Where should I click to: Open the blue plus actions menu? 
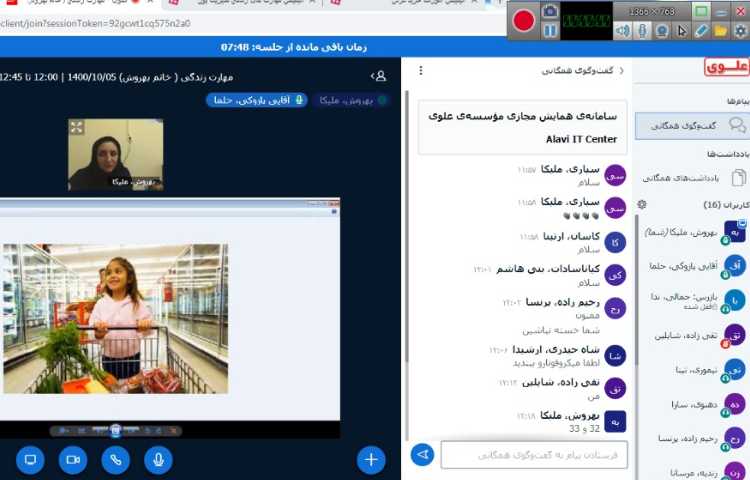[371, 459]
